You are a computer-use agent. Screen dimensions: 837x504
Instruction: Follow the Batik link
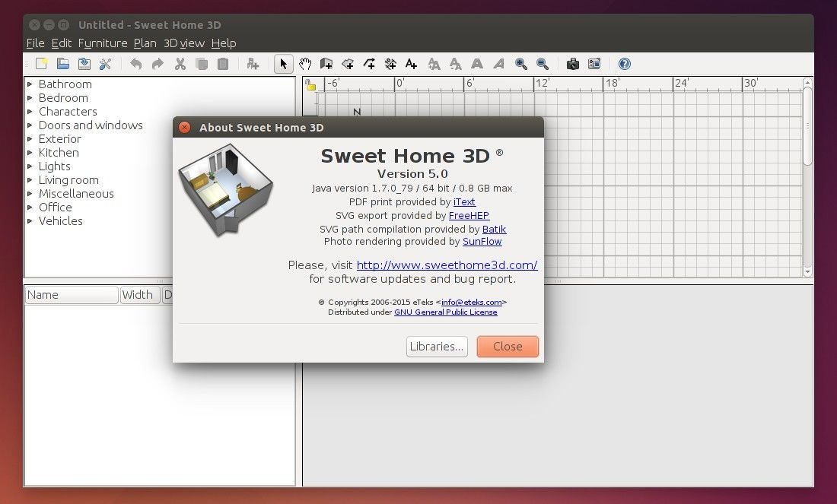click(x=495, y=230)
